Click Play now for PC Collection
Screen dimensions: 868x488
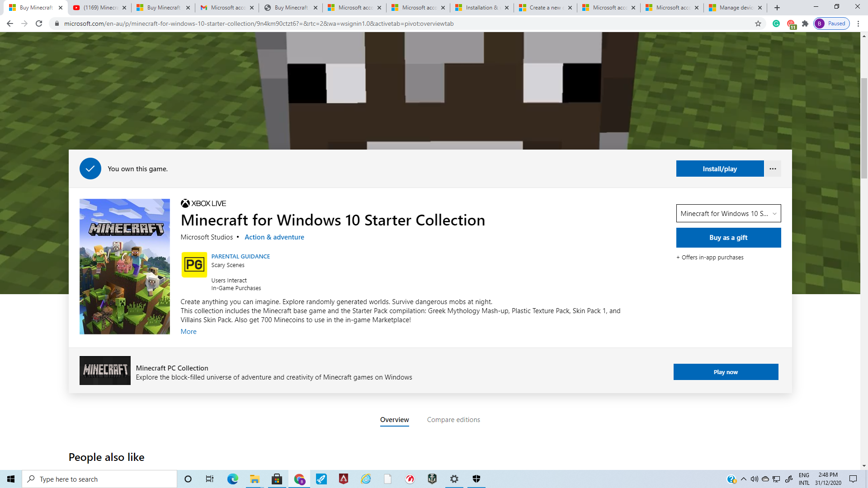click(726, 372)
